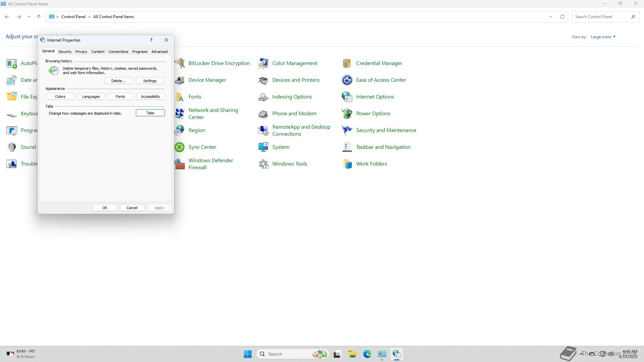Click the Accessibility button
The image size is (644, 362).
point(150,97)
